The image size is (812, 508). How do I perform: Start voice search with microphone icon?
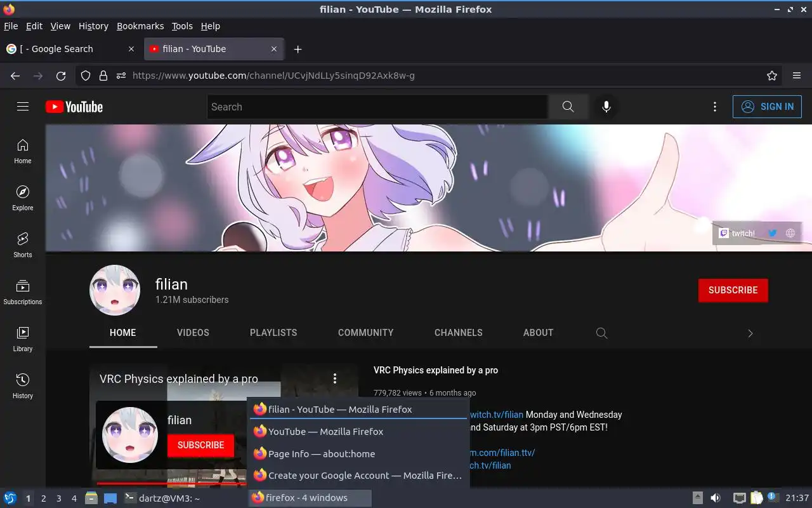606,107
